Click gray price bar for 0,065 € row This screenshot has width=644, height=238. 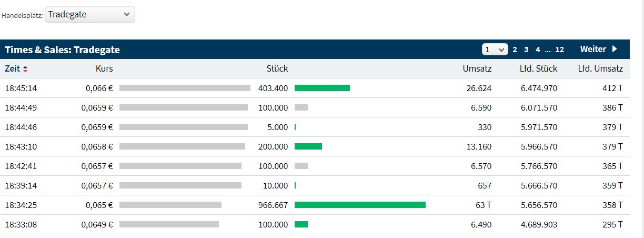click(x=170, y=205)
